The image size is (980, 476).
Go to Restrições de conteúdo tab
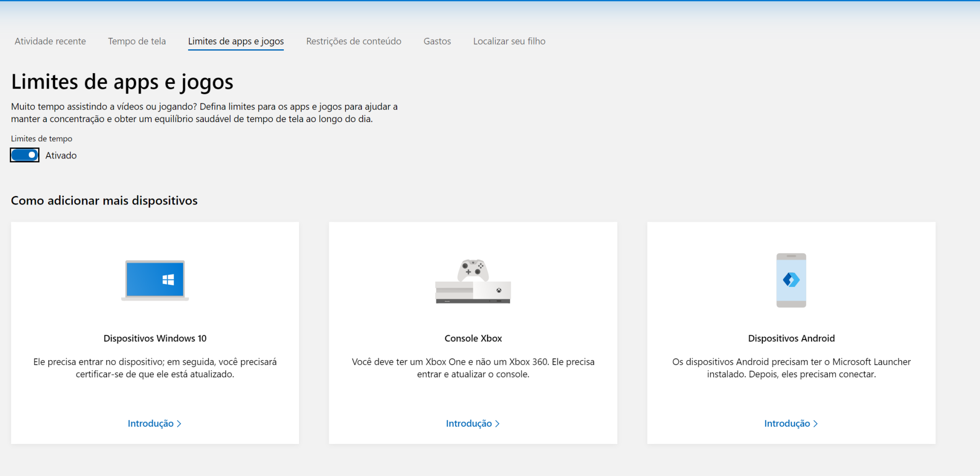coord(354,41)
